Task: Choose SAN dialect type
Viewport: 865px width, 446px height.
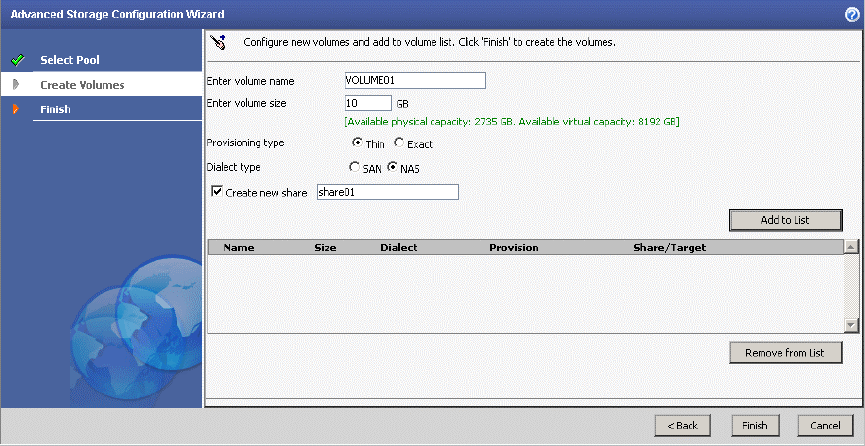Action: (x=353, y=167)
